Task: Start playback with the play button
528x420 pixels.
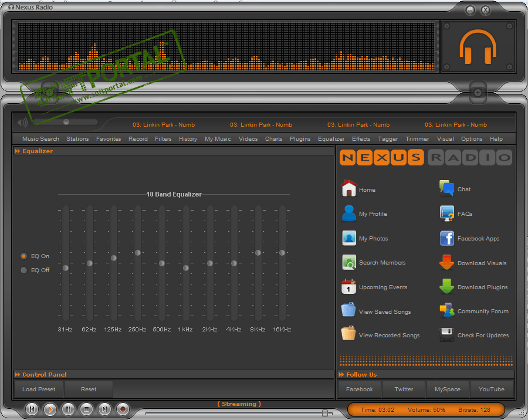Action: pyautogui.click(x=50, y=409)
